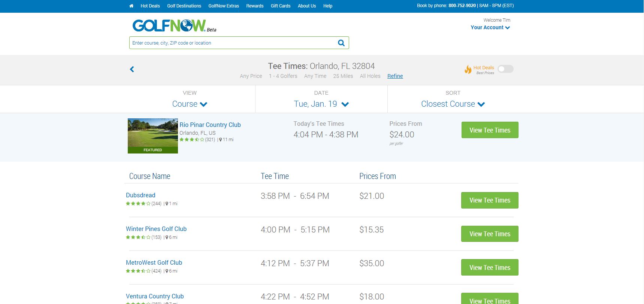This screenshot has height=304, width=644.
Task: Click Winter Pines tee time 4:00 PM - 5:15 PM
Action: point(295,229)
